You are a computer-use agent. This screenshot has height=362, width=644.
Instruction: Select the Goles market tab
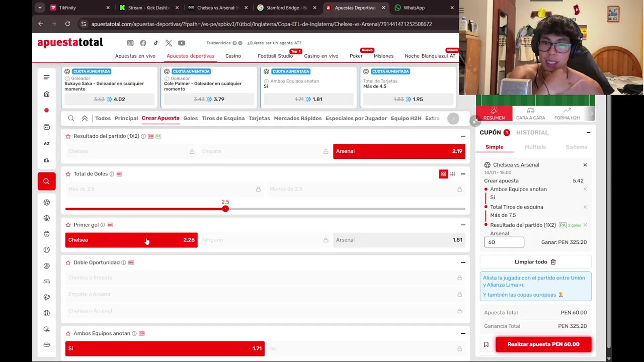pos(190,118)
